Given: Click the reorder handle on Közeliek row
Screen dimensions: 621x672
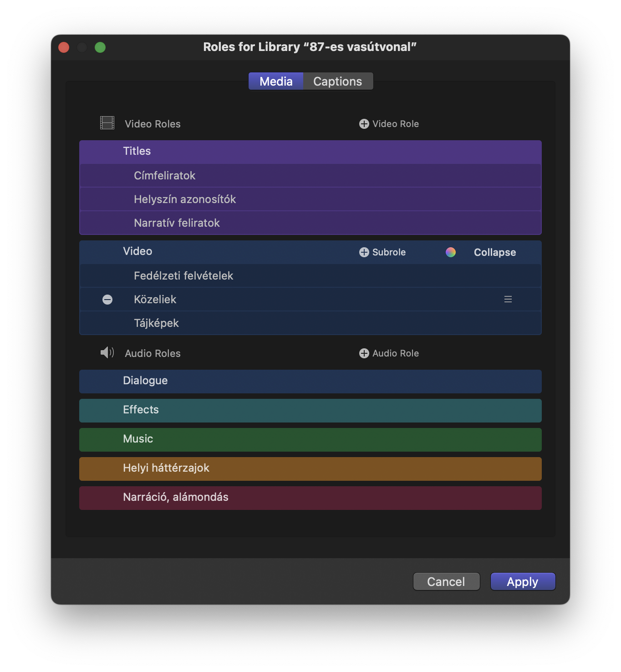Looking at the screenshot, I should (x=508, y=299).
